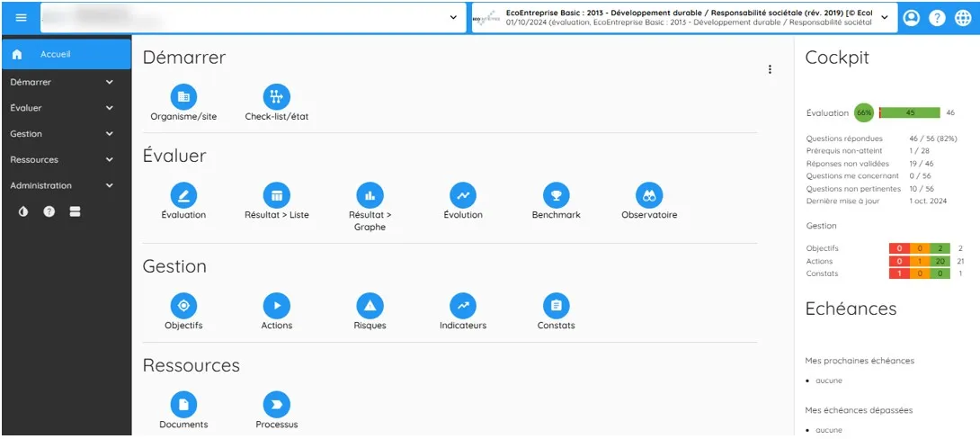Screen dimensions: 980x439
Task: Toggle the sidebar with the hamburger icon
Action: pos(21,18)
